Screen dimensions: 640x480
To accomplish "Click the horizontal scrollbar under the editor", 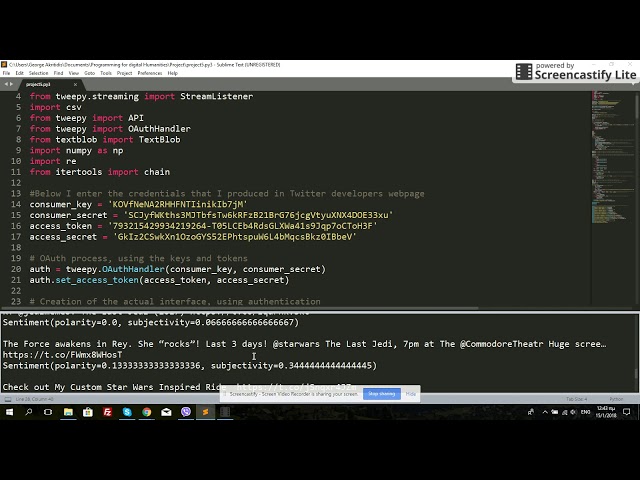I will [239, 308].
